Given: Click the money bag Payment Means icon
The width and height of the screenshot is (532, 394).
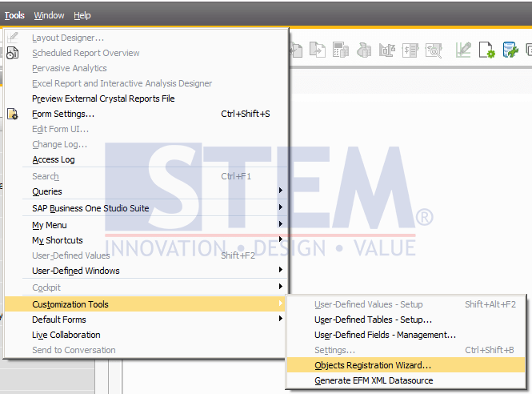Looking at the screenshot, I should click(x=364, y=50).
